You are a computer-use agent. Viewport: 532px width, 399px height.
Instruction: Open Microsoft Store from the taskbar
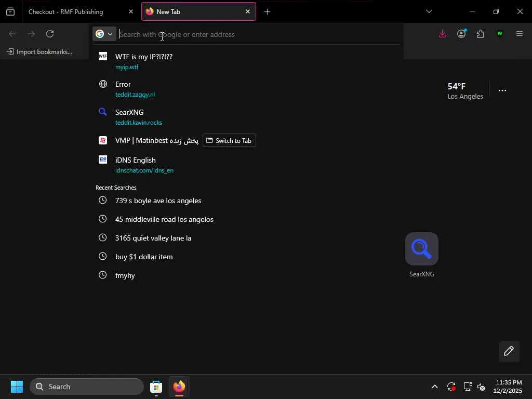point(156,387)
